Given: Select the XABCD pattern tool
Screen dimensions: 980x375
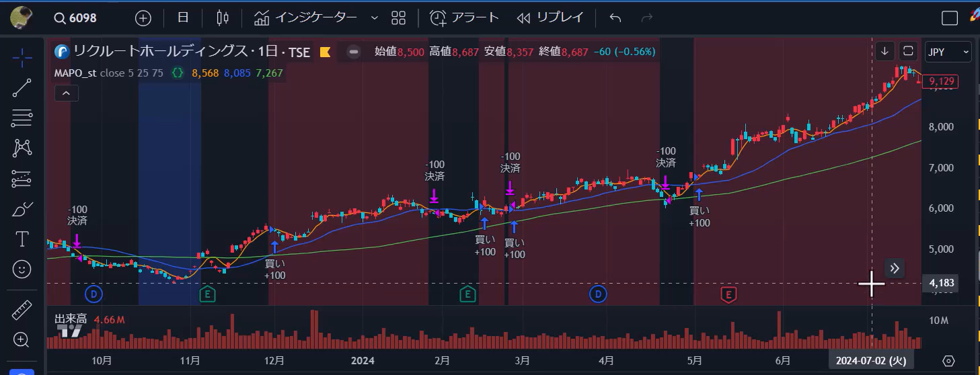Looking at the screenshot, I should [22, 148].
